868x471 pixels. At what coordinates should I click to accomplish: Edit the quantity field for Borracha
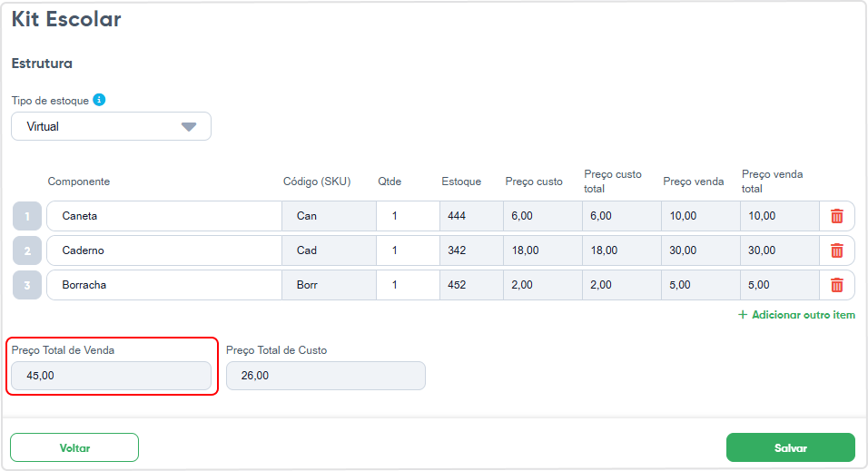pyautogui.click(x=408, y=284)
